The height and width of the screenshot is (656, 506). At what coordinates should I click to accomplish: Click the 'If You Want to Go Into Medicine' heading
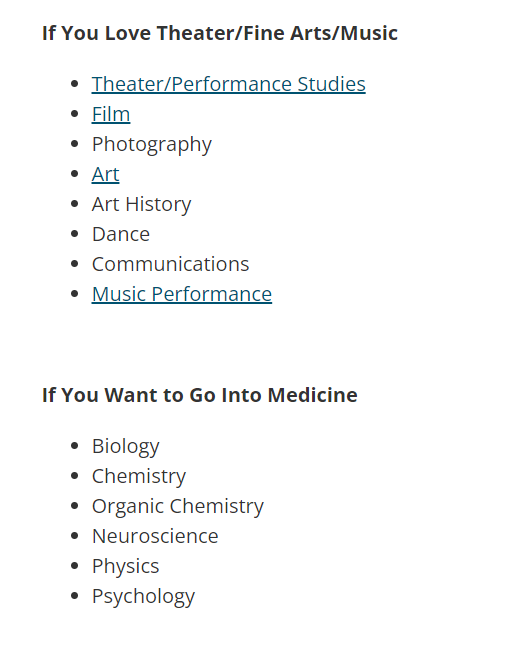tap(200, 395)
